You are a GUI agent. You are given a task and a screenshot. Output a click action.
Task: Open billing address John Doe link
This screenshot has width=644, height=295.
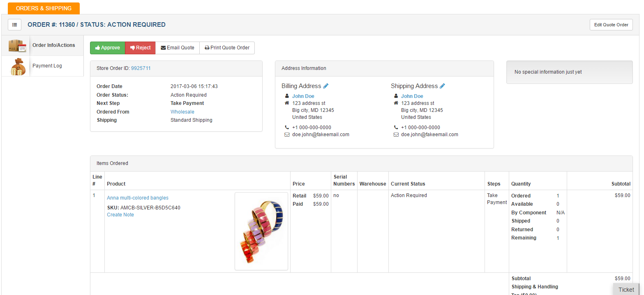pyautogui.click(x=303, y=96)
